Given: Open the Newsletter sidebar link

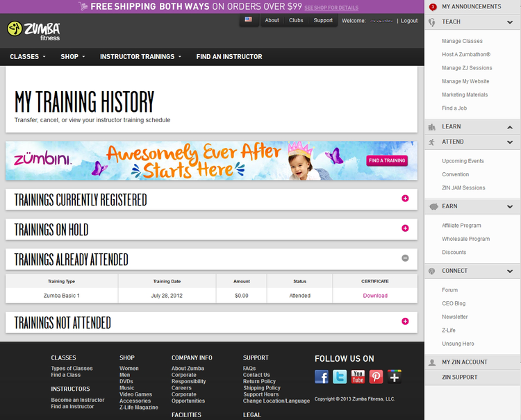Looking at the screenshot, I should (454, 317).
